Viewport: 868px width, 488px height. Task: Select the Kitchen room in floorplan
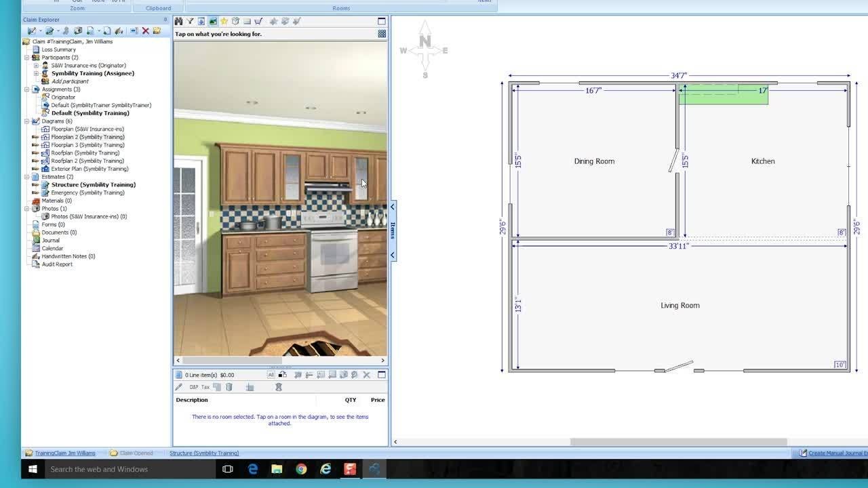pyautogui.click(x=763, y=161)
